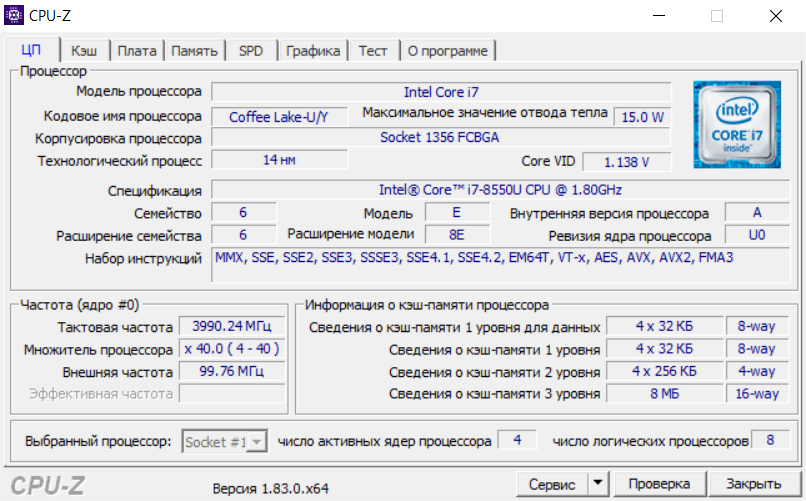
Task: Switch to the ЦП tab
Action: point(31,50)
